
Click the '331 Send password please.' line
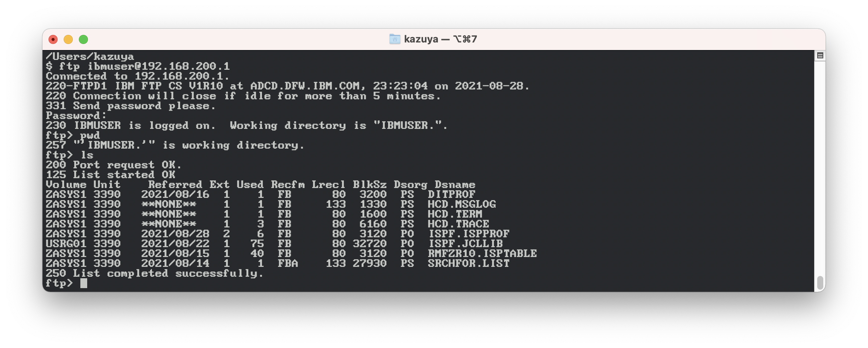click(x=131, y=106)
